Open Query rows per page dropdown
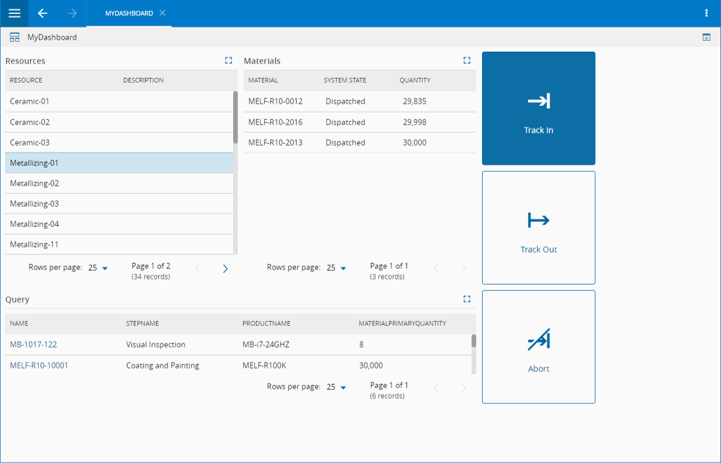 336,387
